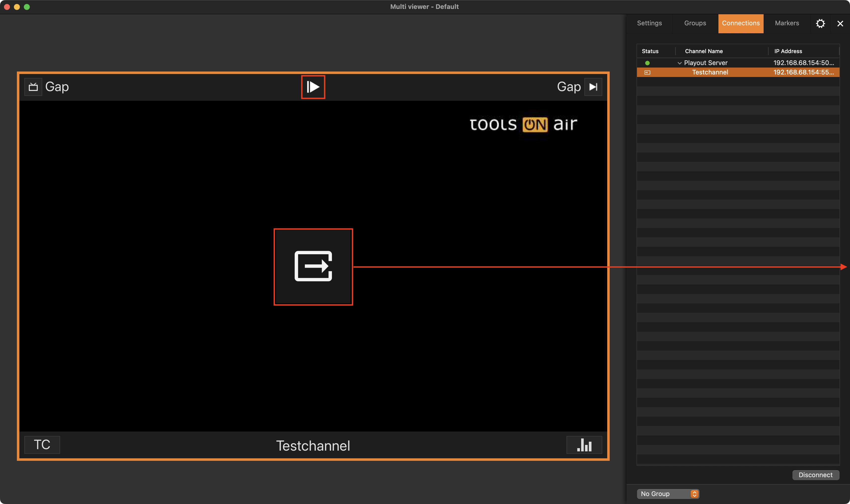Select the Testchannel row in connections list

point(738,72)
